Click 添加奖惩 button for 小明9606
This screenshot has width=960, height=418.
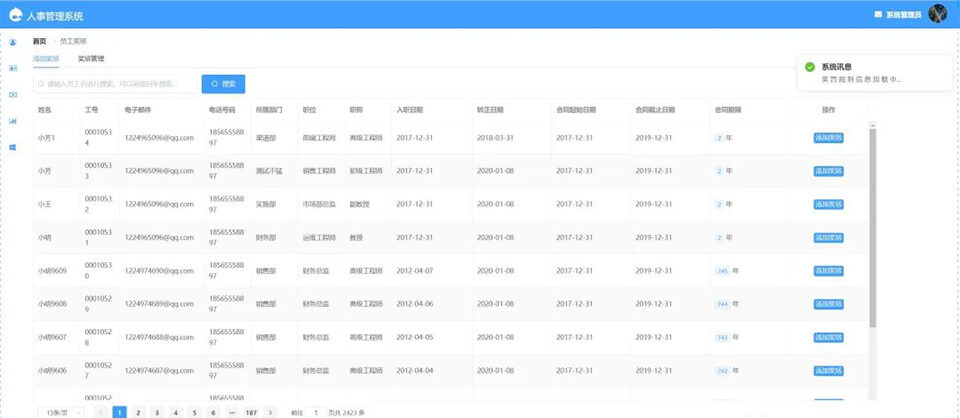tap(828, 370)
